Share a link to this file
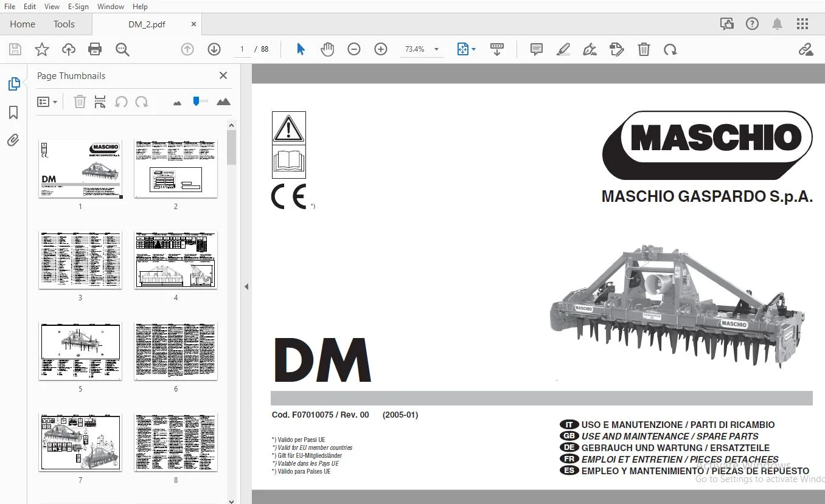Screen dimensions: 825x504 [x=806, y=49]
